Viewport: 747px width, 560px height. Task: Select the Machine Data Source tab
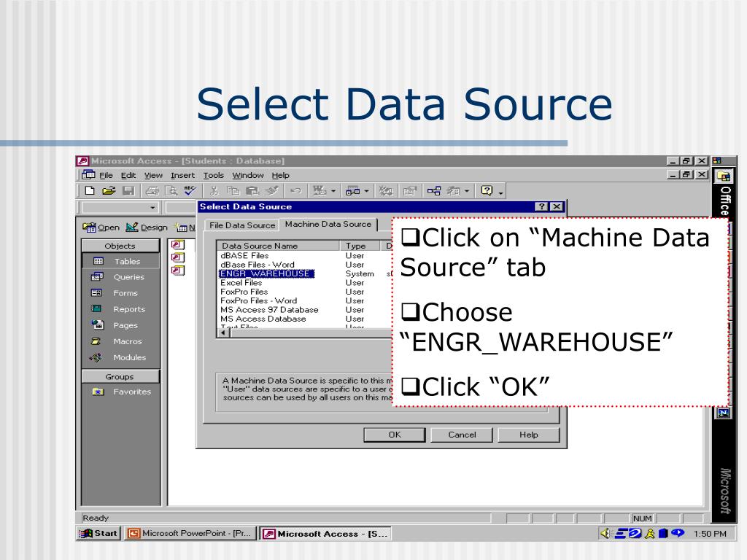[x=328, y=224]
